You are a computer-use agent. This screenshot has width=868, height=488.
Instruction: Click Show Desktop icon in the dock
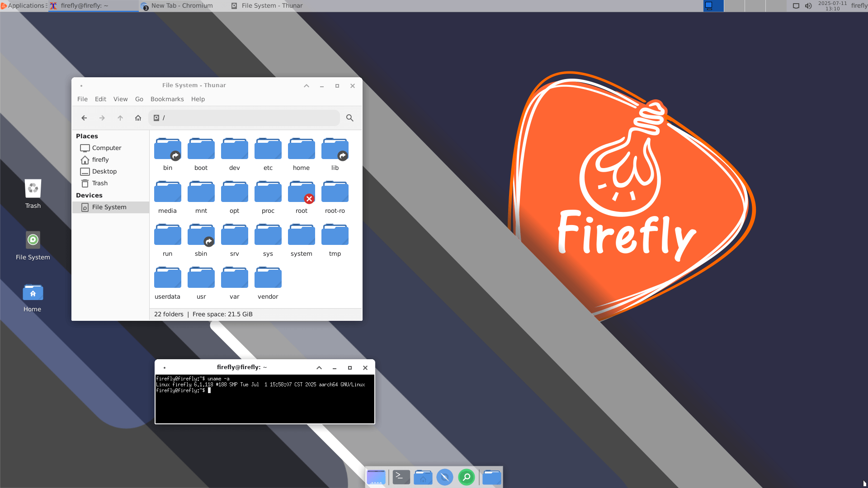[x=376, y=477]
